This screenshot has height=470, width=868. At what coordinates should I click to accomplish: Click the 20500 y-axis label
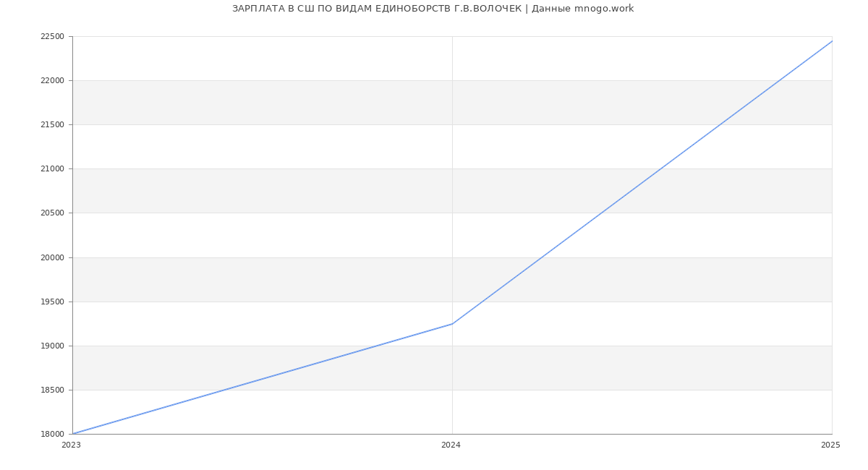51,213
